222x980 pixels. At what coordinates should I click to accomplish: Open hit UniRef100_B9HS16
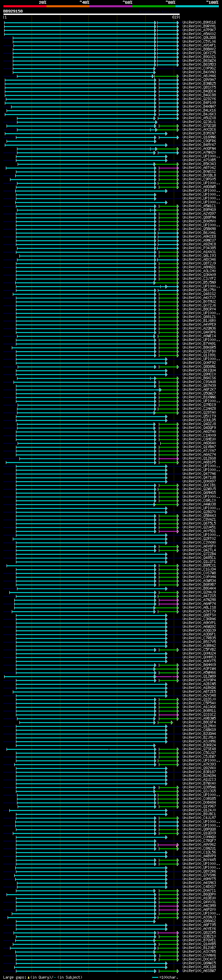tap(199, 23)
